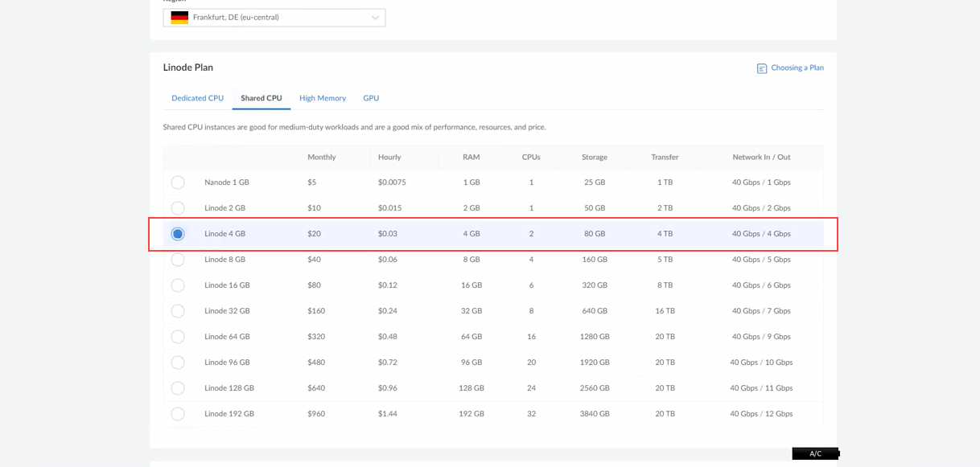Open the Frankfurt region dropdown
Image resolution: width=980 pixels, height=467 pixels.
[274, 18]
